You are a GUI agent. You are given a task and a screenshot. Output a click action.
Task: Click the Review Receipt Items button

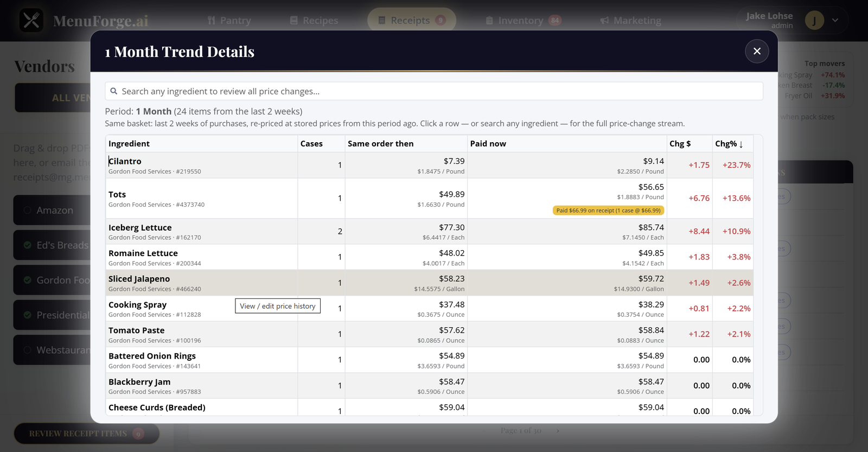pyautogui.click(x=87, y=434)
